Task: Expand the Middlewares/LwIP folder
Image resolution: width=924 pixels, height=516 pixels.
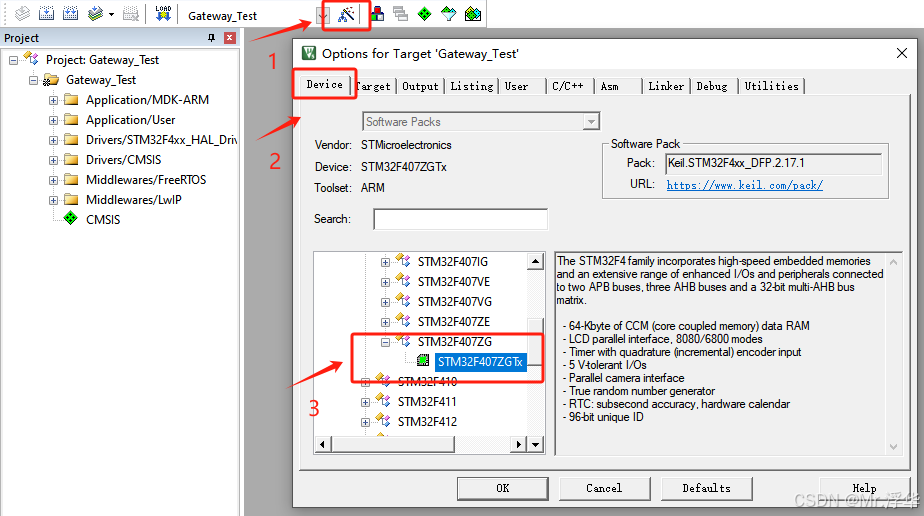Action: (x=53, y=200)
